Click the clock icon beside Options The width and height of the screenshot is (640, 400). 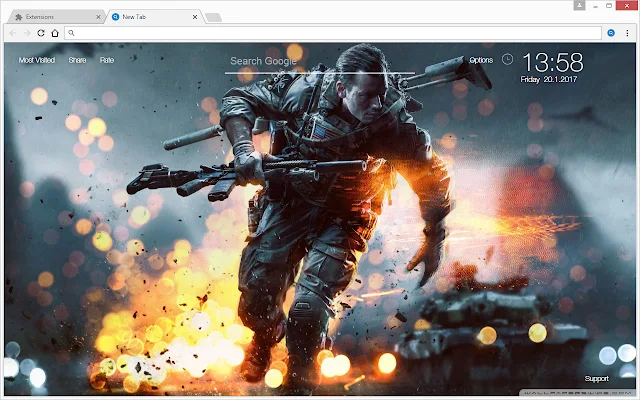tap(507, 60)
